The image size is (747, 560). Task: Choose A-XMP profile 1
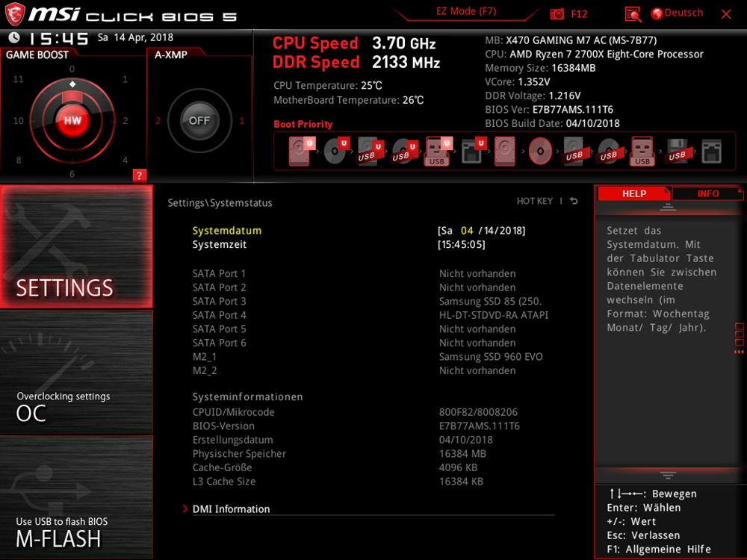pyautogui.click(x=241, y=120)
